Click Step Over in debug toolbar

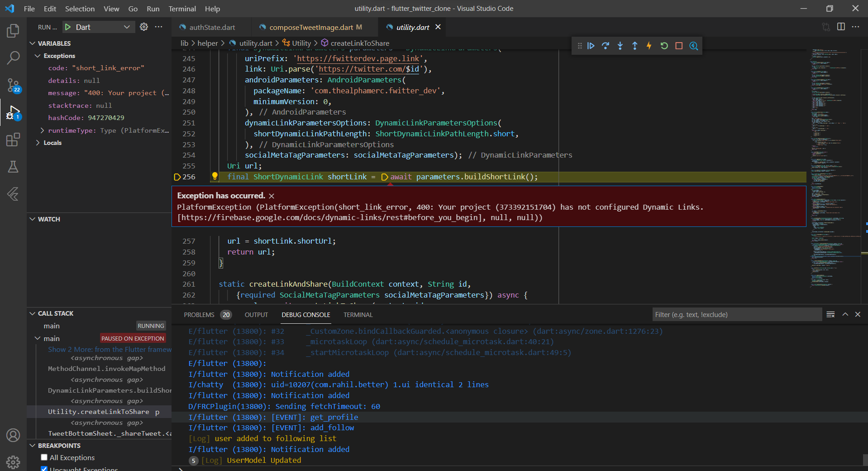606,46
